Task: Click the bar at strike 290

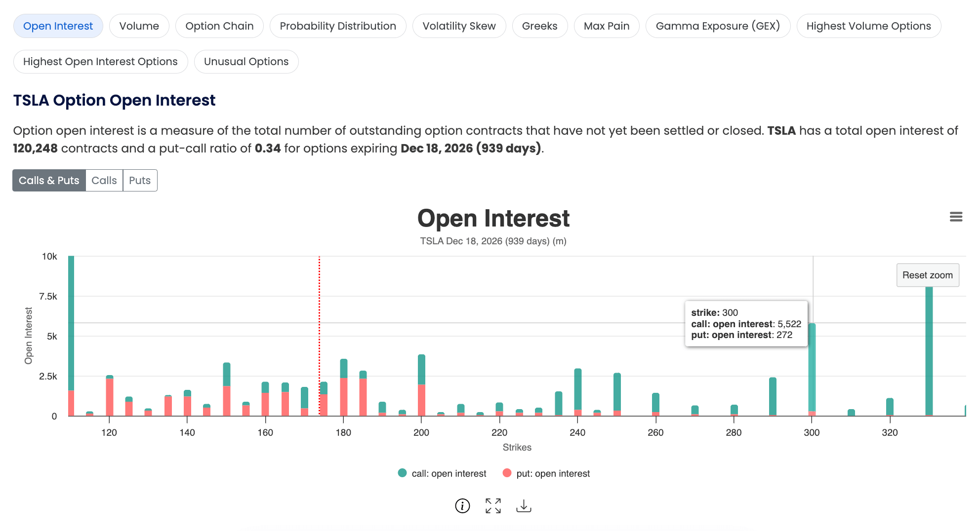Action: pyautogui.click(x=773, y=397)
